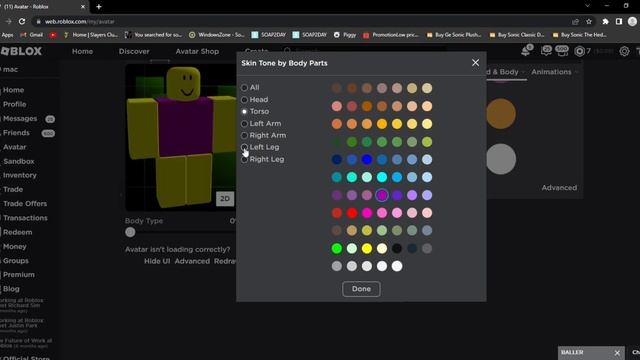Open the browser extensions puzzle icon
The image size is (640, 360).
605,22
